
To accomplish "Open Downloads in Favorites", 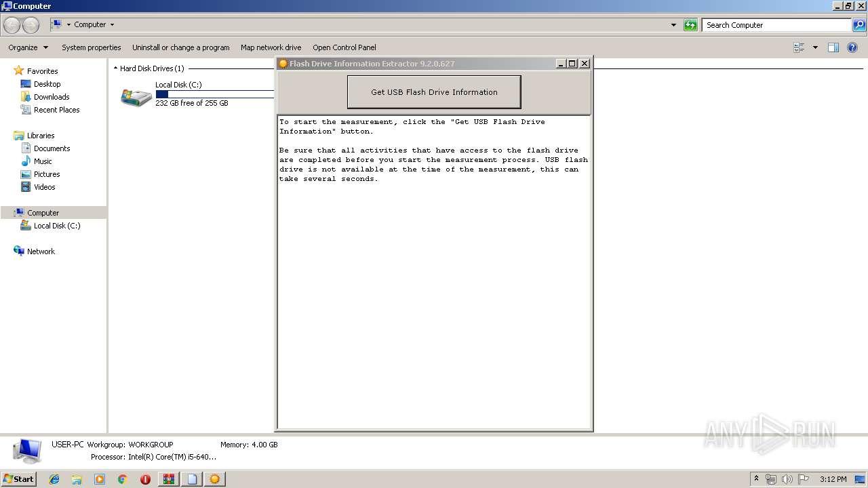I will [x=52, y=97].
